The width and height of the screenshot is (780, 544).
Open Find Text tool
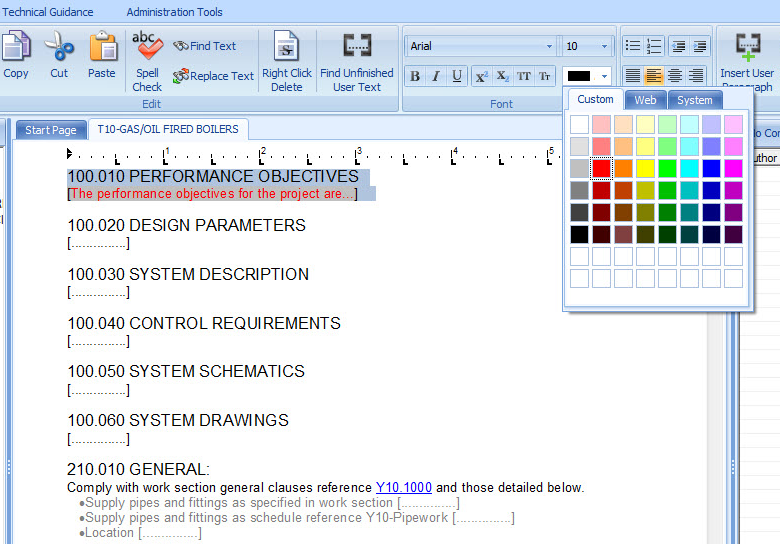pos(204,46)
